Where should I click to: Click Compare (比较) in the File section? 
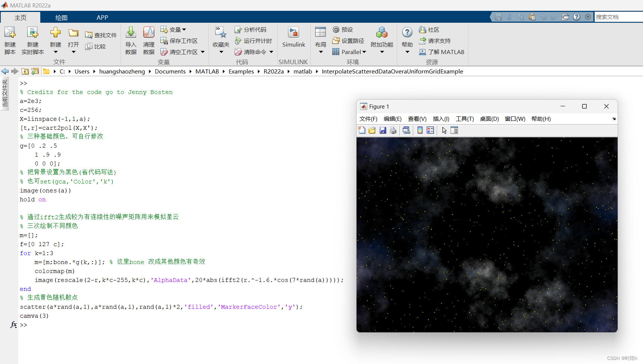[95, 46]
